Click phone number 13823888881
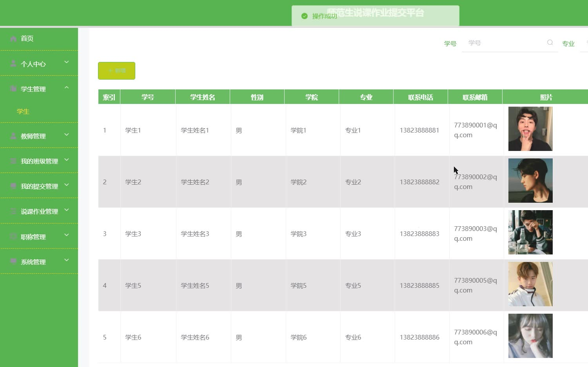Viewport: 588px width, 367px height. (419, 130)
